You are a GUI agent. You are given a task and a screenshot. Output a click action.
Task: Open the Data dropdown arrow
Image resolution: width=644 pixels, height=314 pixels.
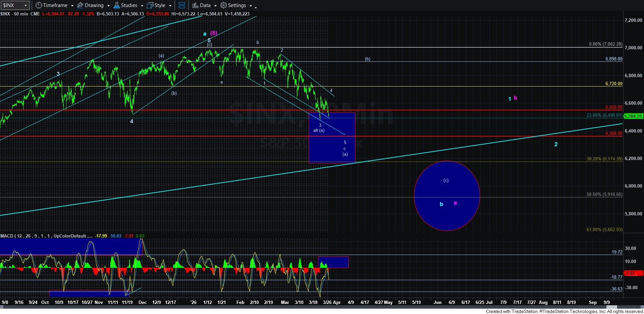click(215, 6)
